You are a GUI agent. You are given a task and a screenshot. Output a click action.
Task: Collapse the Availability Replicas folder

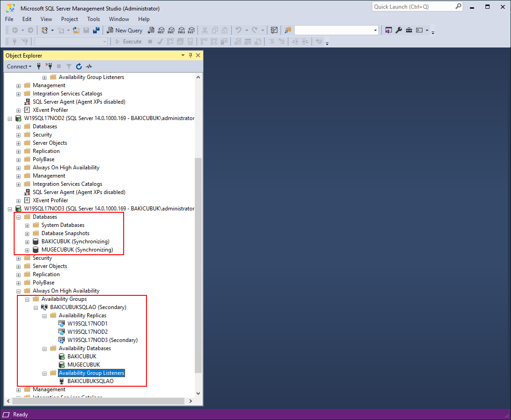coord(45,316)
